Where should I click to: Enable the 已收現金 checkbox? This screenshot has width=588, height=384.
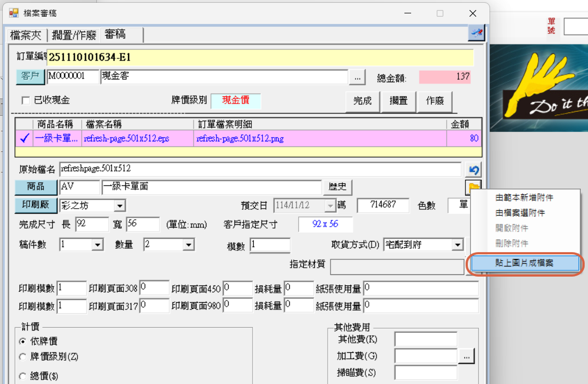pyautogui.click(x=26, y=101)
